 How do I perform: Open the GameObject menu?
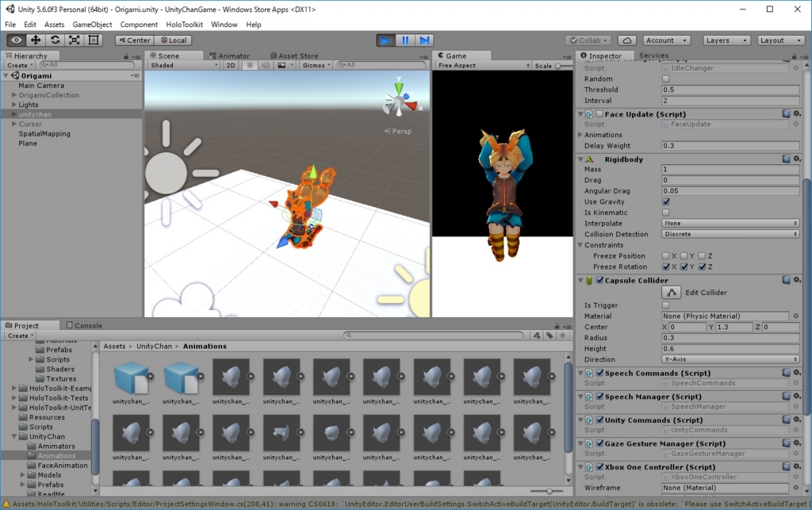pos(92,25)
